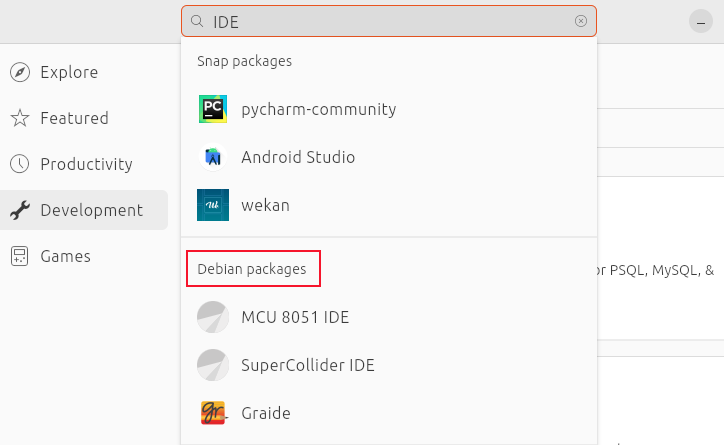Select the Development category

click(91, 210)
